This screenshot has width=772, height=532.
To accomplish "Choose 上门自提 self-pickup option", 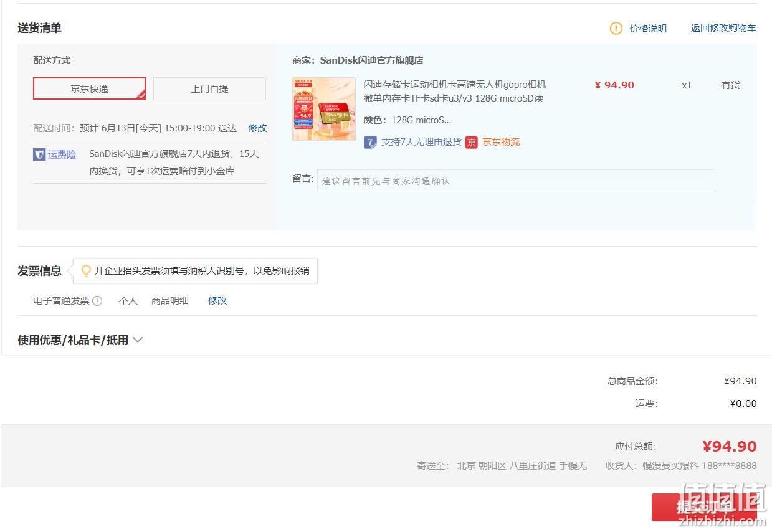I will point(209,88).
